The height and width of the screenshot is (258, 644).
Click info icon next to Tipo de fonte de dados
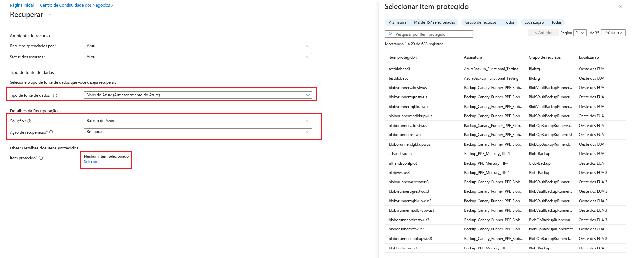click(55, 96)
